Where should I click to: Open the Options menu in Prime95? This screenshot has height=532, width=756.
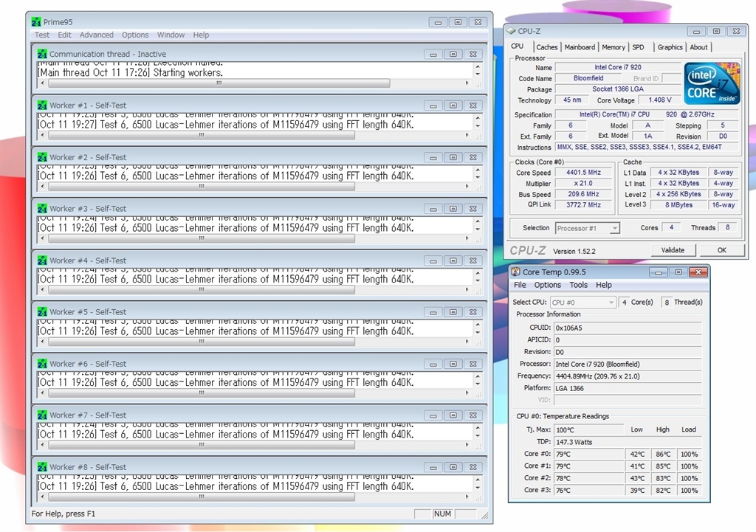point(135,35)
